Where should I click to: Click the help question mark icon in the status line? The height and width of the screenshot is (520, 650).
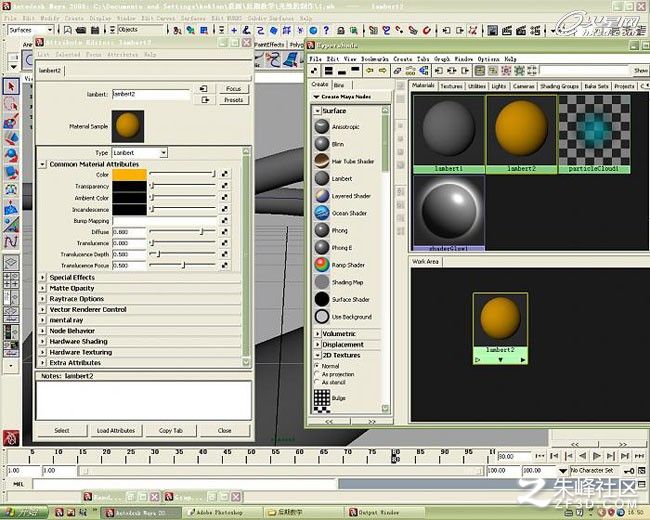326,30
